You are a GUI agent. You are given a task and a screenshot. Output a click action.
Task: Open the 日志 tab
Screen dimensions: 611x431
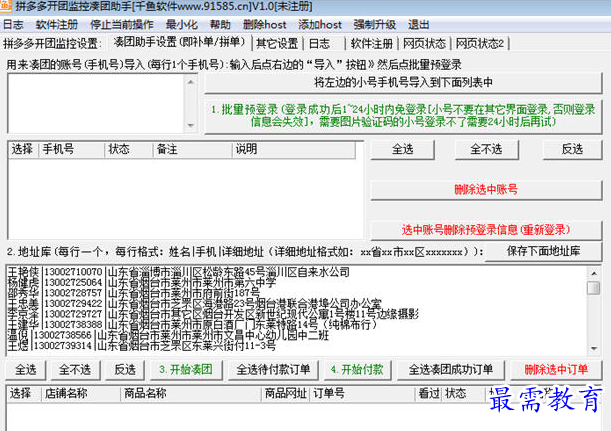320,43
